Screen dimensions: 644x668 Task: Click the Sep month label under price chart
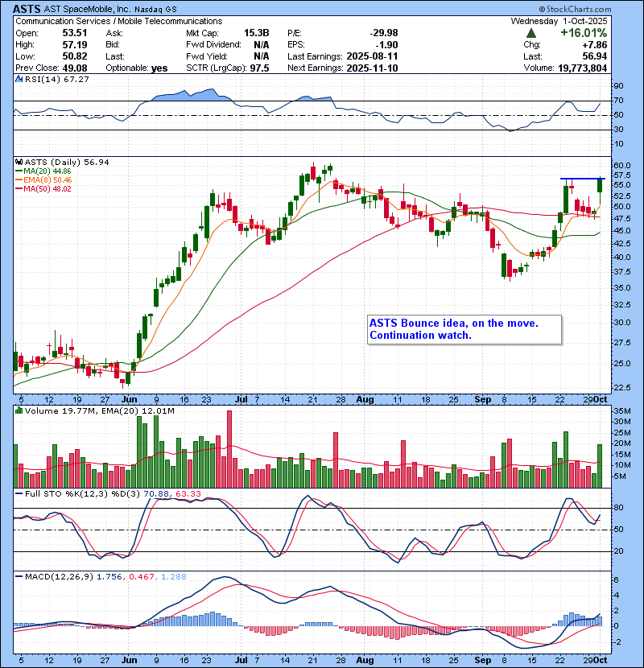click(x=482, y=400)
